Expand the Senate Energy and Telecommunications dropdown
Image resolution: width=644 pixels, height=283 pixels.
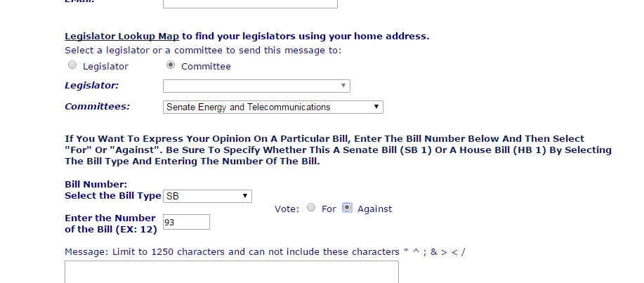pos(273,107)
